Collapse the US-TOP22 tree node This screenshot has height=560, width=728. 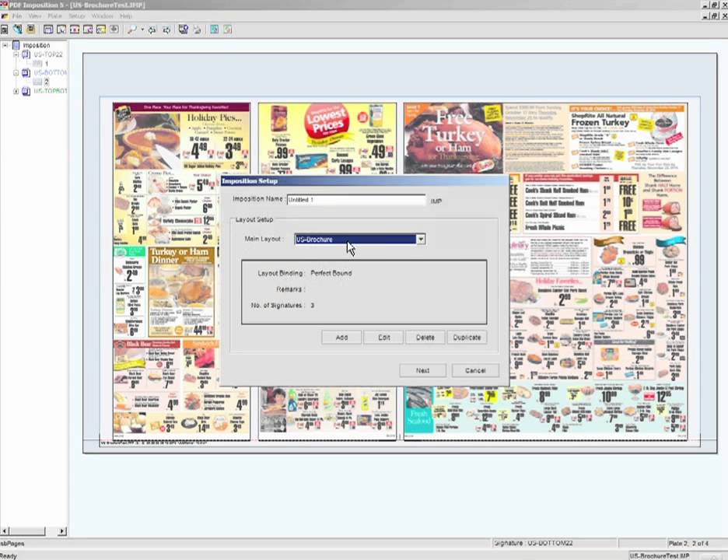tap(16, 54)
